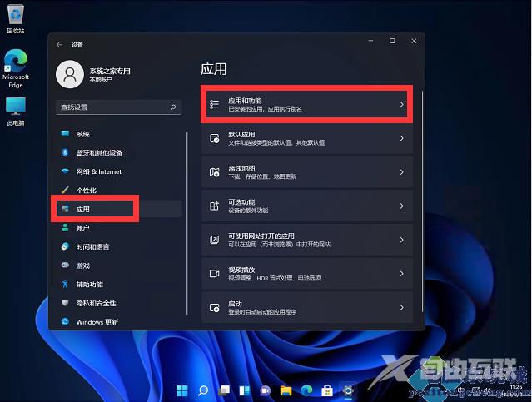Open Windows 更新 category
532x402 pixels.
tap(119, 321)
